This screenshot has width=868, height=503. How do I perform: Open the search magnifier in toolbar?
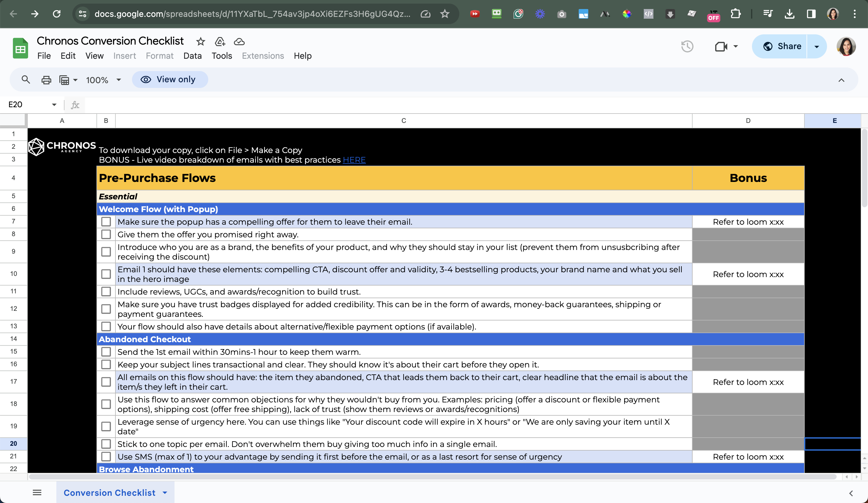coord(26,80)
